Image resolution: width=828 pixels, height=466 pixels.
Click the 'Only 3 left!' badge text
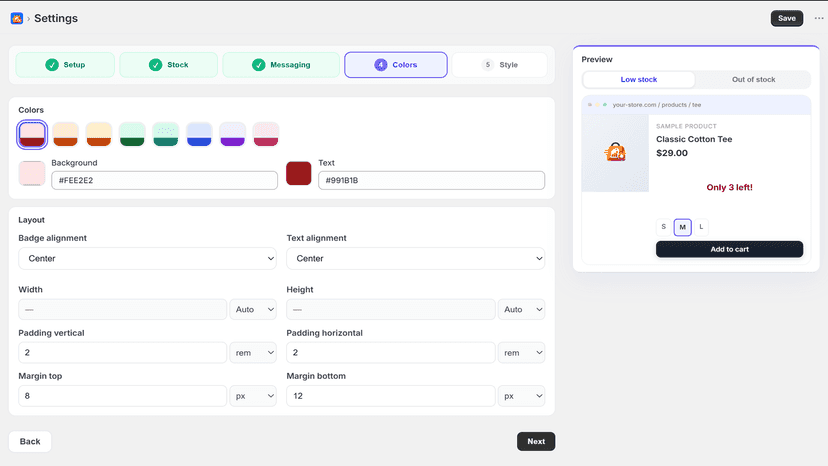(x=729, y=188)
